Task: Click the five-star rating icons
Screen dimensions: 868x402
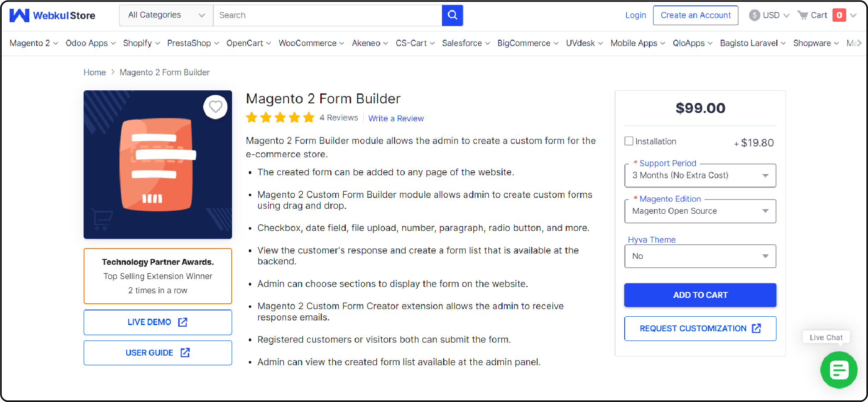Action: [280, 118]
